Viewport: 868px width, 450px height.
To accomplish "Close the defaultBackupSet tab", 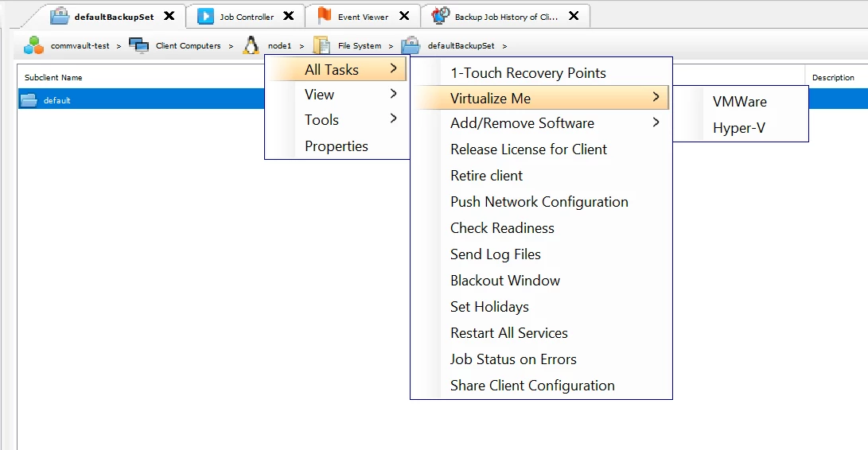I will tap(169, 16).
